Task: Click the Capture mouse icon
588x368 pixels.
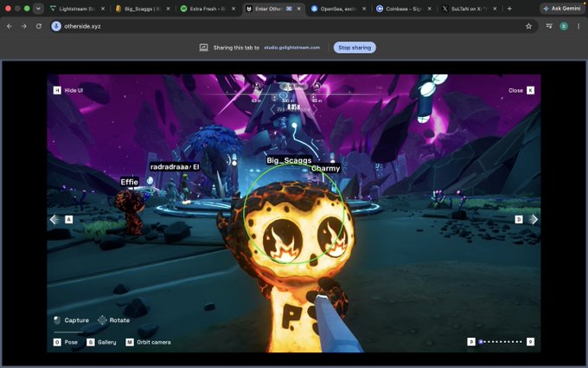Action: click(57, 320)
